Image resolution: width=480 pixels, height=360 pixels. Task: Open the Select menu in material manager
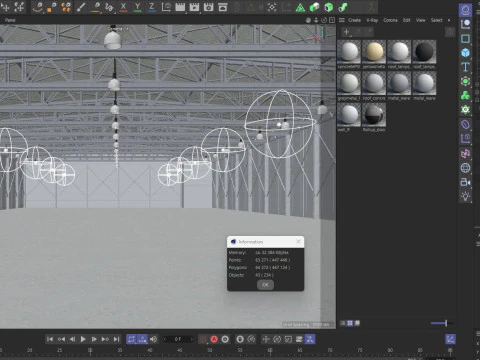tap(437, 20)
